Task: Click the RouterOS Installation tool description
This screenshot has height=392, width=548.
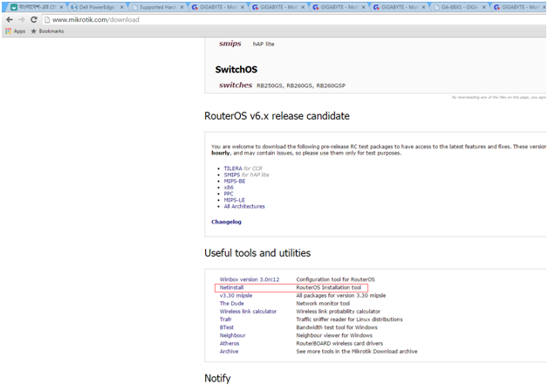Action: (328, 287)
